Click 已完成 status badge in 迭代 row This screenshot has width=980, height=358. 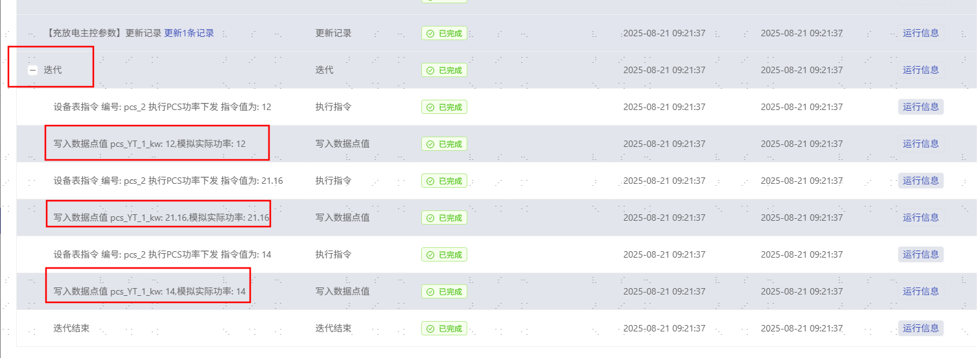click(x=444, y=70)
